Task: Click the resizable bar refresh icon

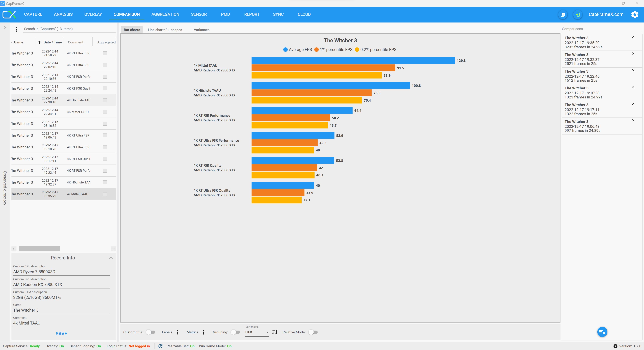Action: coord(161,346)
